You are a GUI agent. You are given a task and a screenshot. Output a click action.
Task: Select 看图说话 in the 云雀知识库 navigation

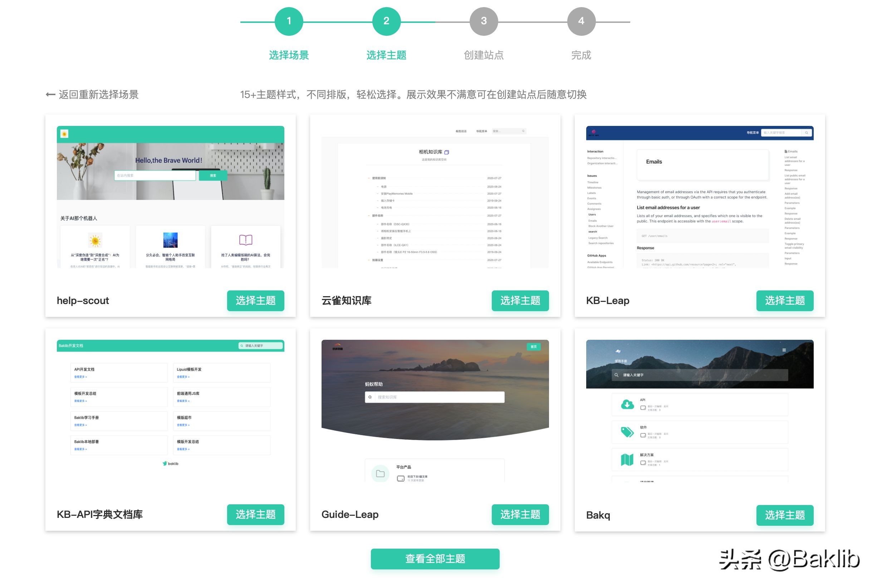click(x=461, y=131)
